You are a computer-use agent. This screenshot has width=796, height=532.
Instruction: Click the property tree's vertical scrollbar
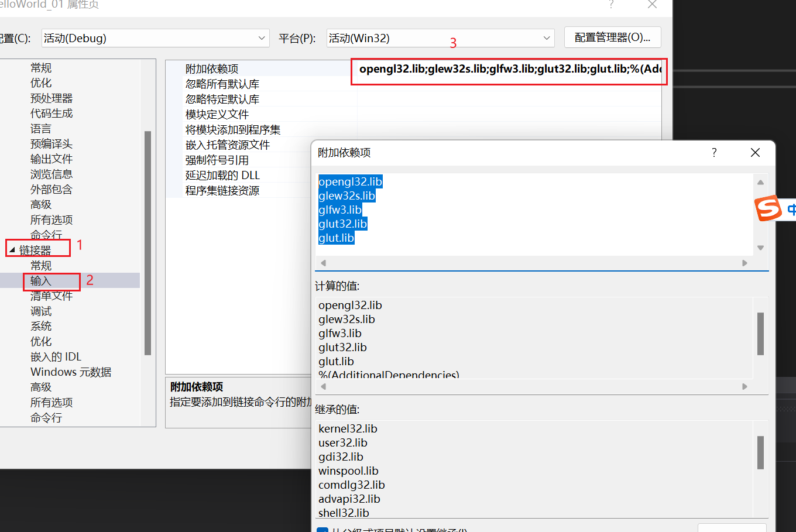[x=147, y=243]
